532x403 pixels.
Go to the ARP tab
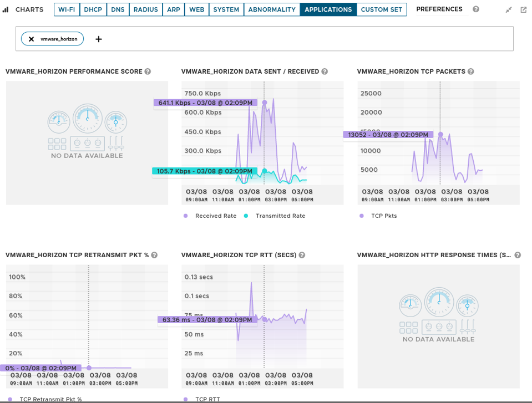pyautogui.click(x=174, y=9)
